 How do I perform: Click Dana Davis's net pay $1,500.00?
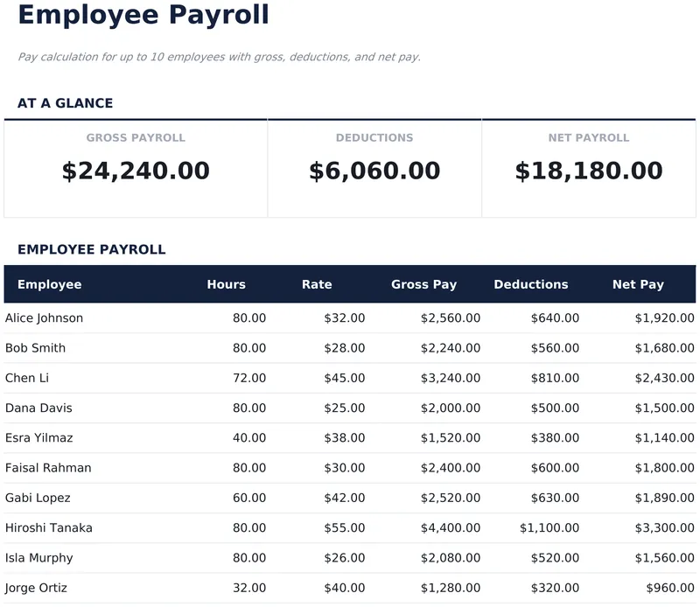(x=665, y=408)
